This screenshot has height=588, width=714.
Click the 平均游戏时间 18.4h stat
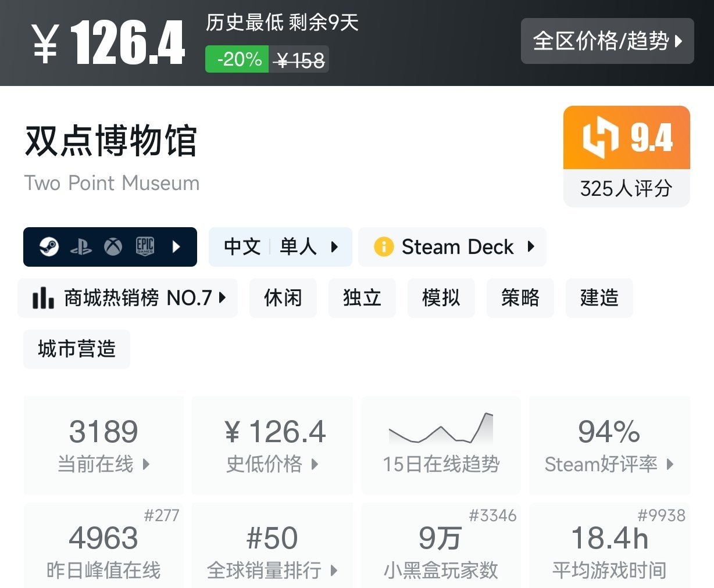(x=609, y=546)
